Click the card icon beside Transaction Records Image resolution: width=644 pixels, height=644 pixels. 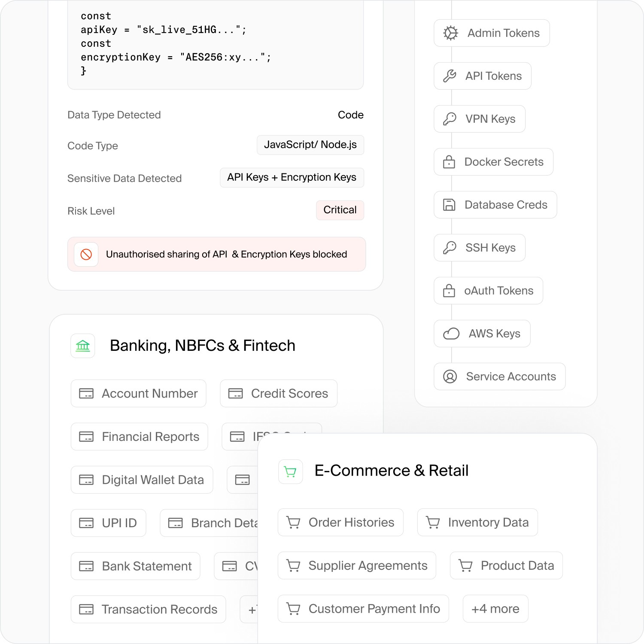[x=86, y=609]
